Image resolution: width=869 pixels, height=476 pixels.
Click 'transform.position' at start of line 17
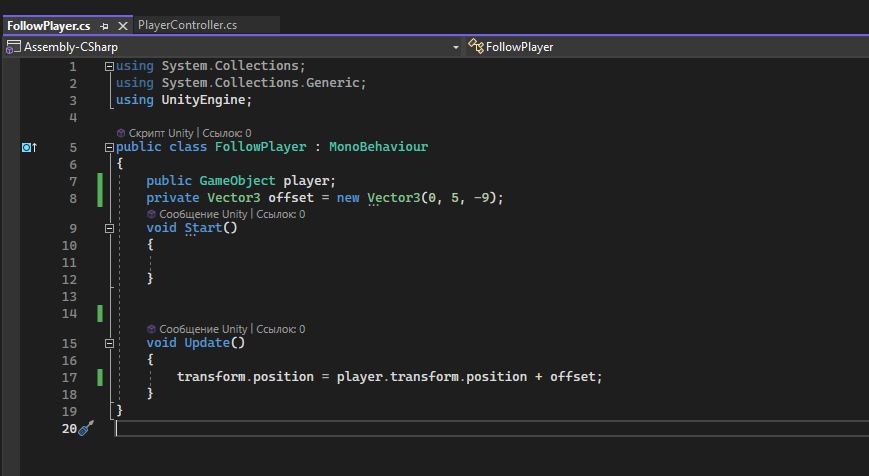coord(245,377)
